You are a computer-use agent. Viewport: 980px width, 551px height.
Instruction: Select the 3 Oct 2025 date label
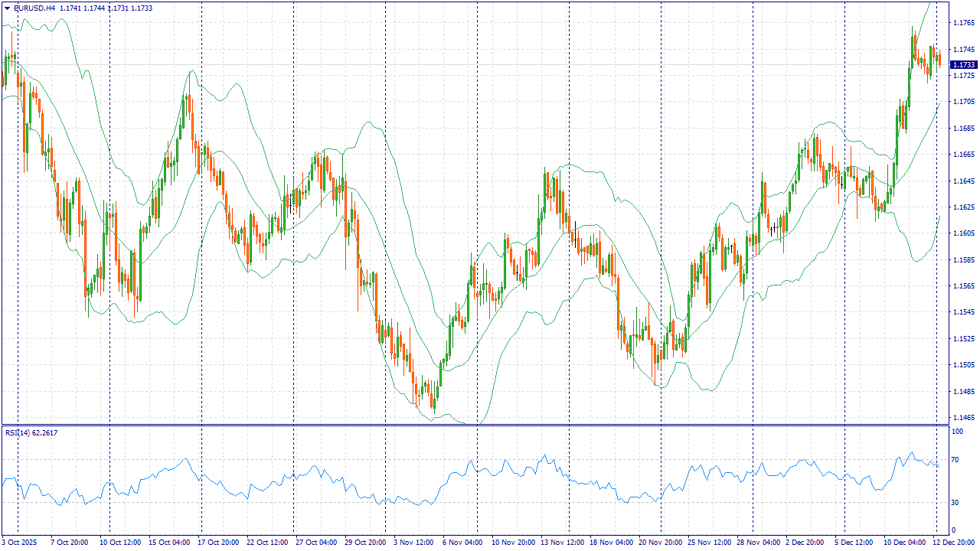click(20, 542)
